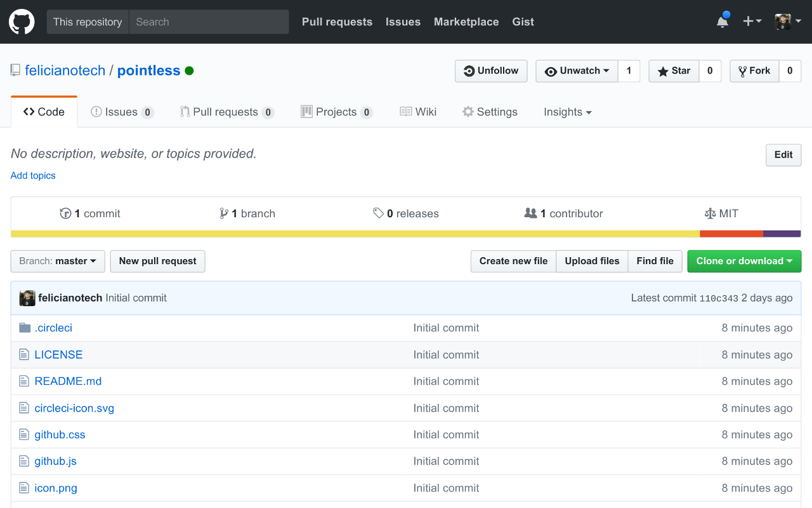The height and width of the screenshot is (508, 812).
Task: Star the repository
Action: [x=674, y=71]
